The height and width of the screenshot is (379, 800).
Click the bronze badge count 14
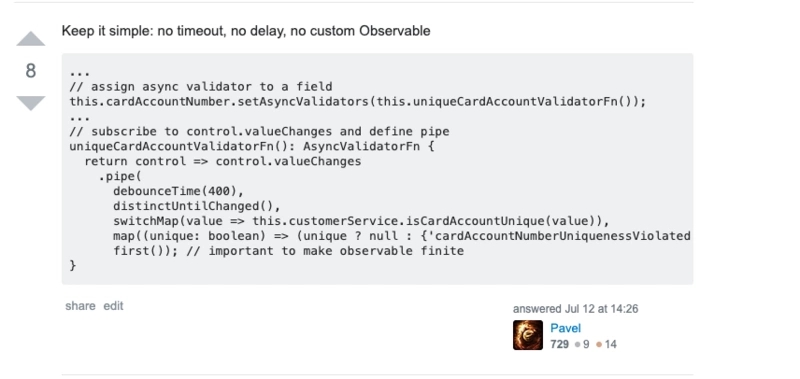click(606, 344)
